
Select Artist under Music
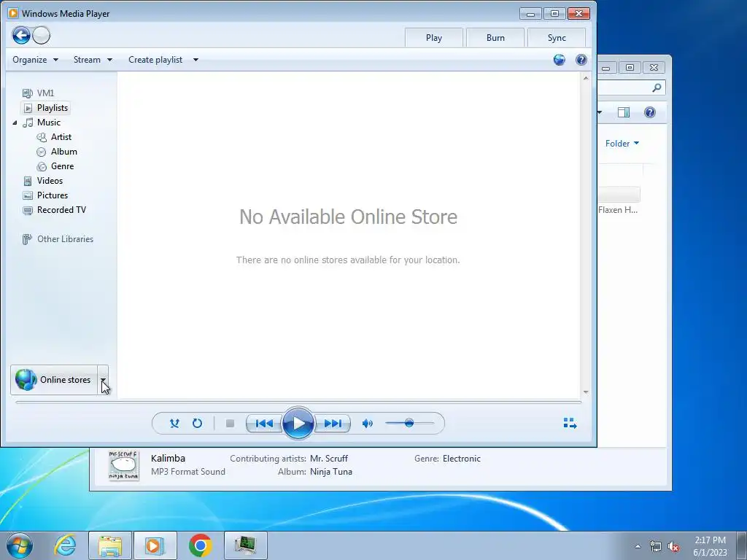coord(54,137)
